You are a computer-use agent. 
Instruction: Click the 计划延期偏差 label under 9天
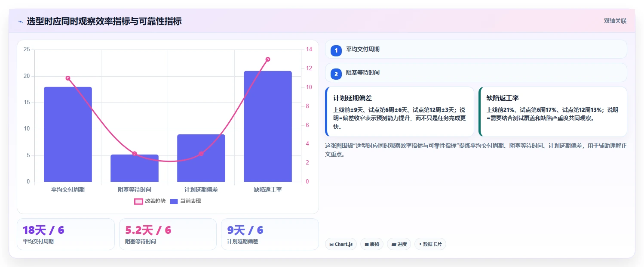click(x=242, y=242)
